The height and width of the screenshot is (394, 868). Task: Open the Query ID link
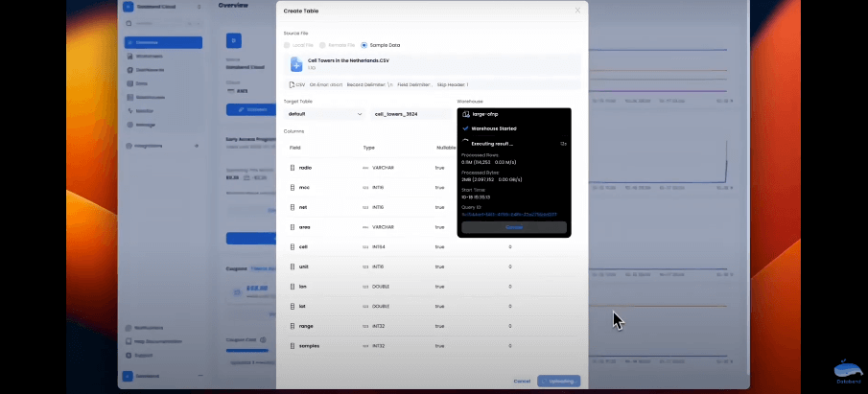[x=509, y=214]
